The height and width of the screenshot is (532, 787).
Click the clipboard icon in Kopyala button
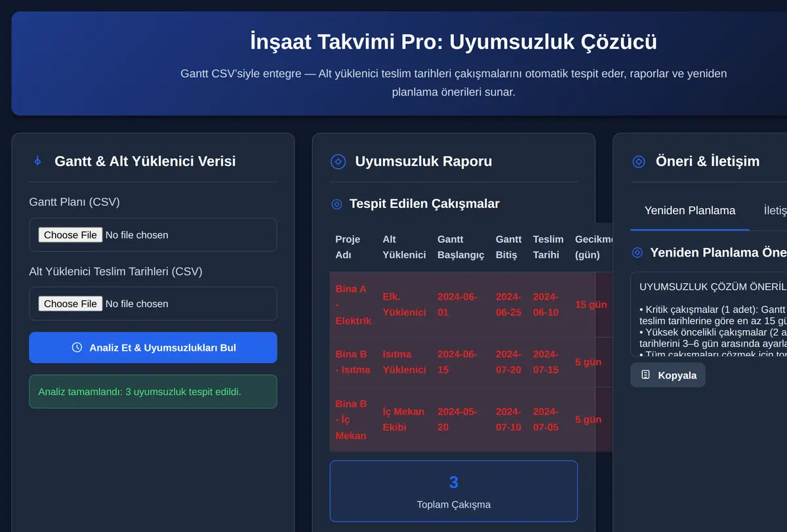coord(646,375)
